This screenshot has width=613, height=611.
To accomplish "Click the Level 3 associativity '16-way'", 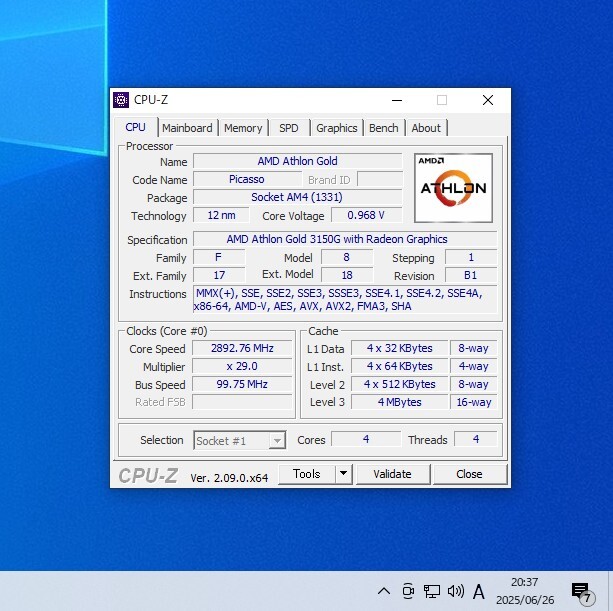I will point(473,402).
